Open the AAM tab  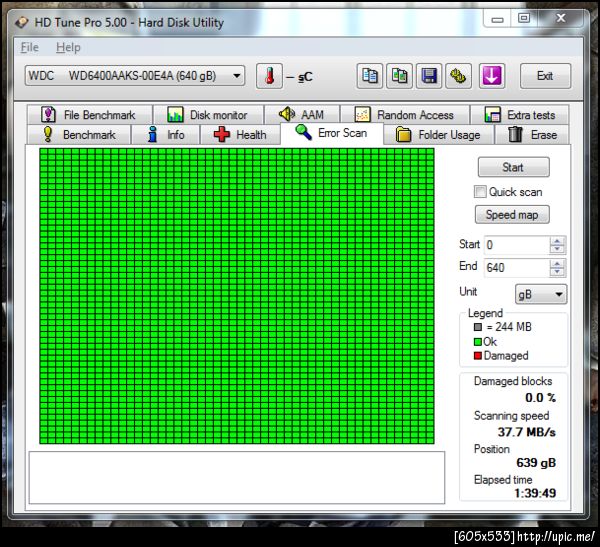coord(302,115)
